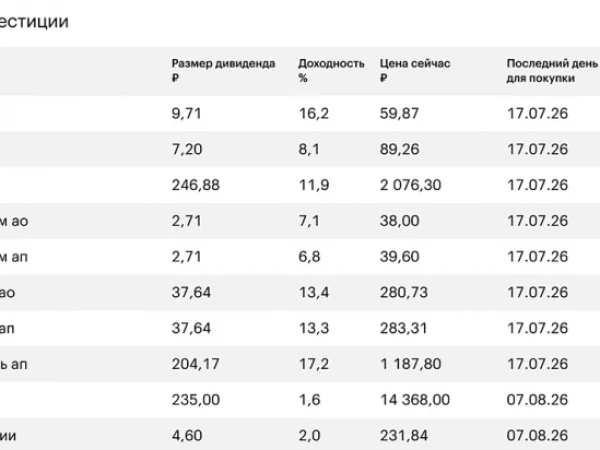
Task: Click the yield value 6,8
Action: 309,256
